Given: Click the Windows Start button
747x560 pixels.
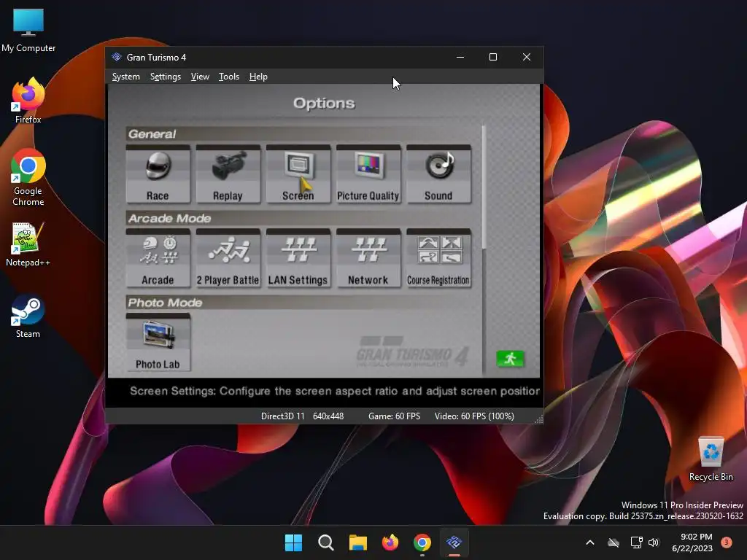Looking at the screenshot, I should pos(293,542).
